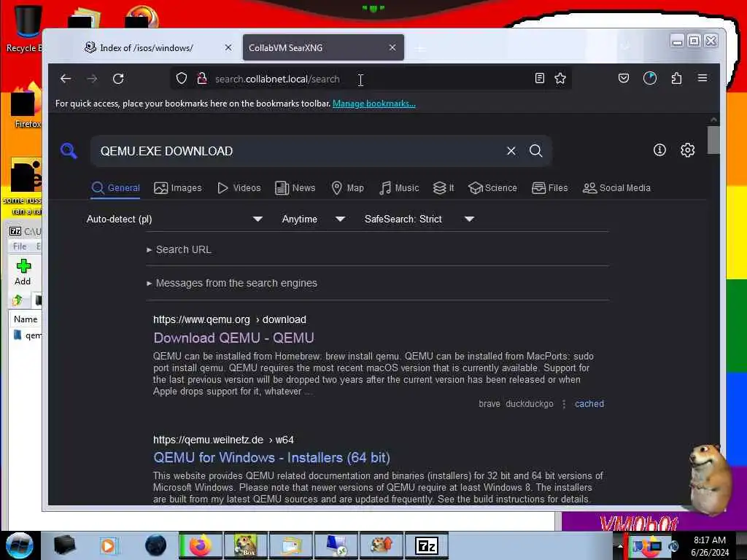The image size is (747, 560).
Task: Switch to the News category
Action: pyautogui.click(x=295, y=188)
